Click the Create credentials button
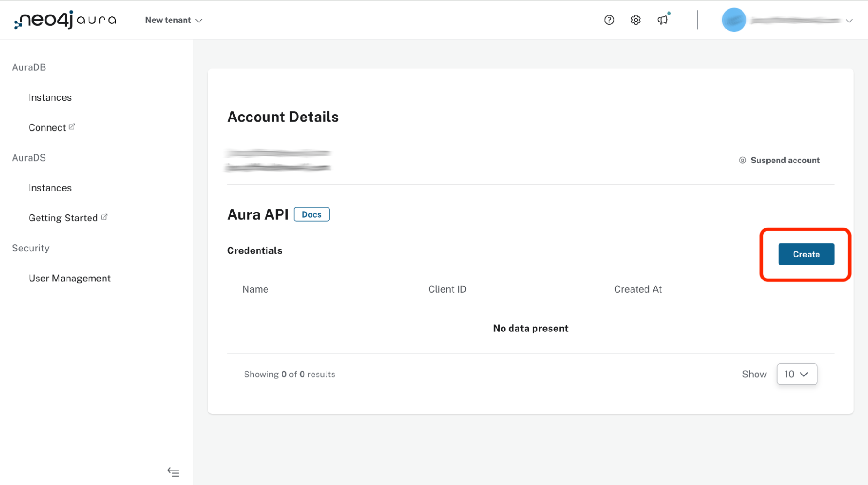 [806, 254]
